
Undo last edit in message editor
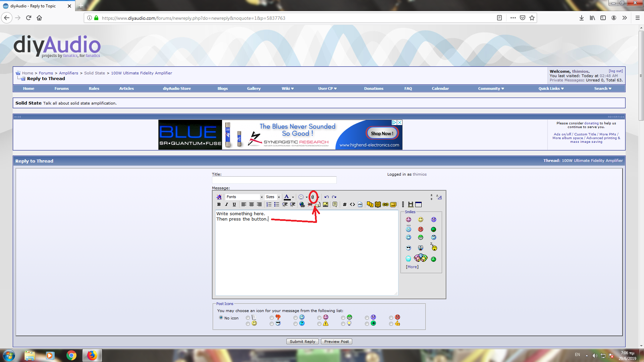point(326,197)
